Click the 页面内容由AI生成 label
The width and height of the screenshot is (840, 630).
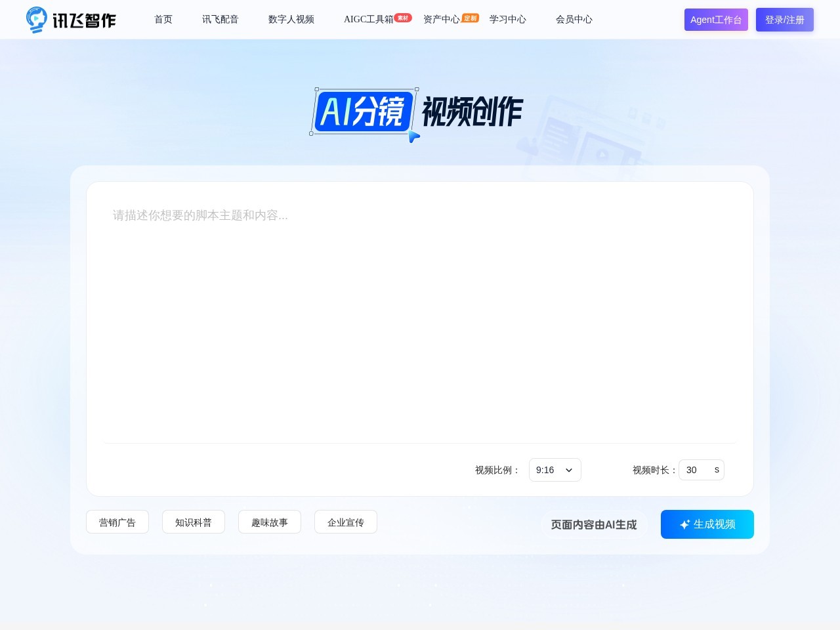pos(594,525)
